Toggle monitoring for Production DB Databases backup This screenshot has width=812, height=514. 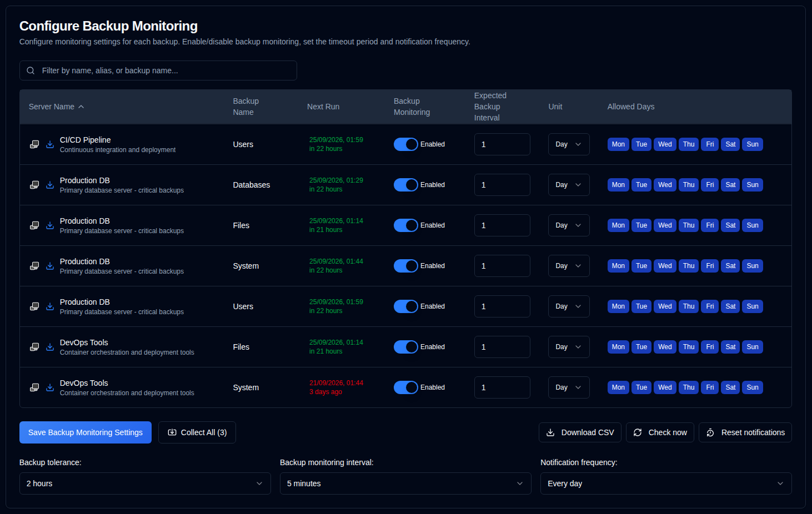(x=406, y=185)
